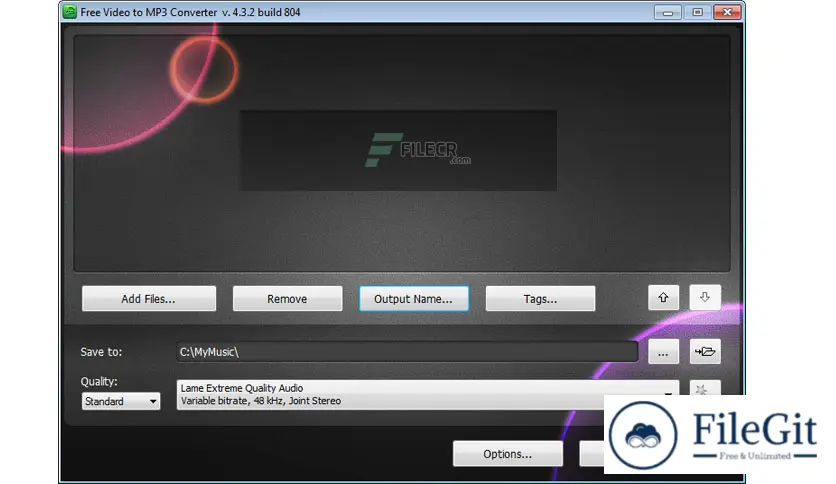Move item up with arrow icon
Screen dimensions: 836x484
[x=663, y=297]
